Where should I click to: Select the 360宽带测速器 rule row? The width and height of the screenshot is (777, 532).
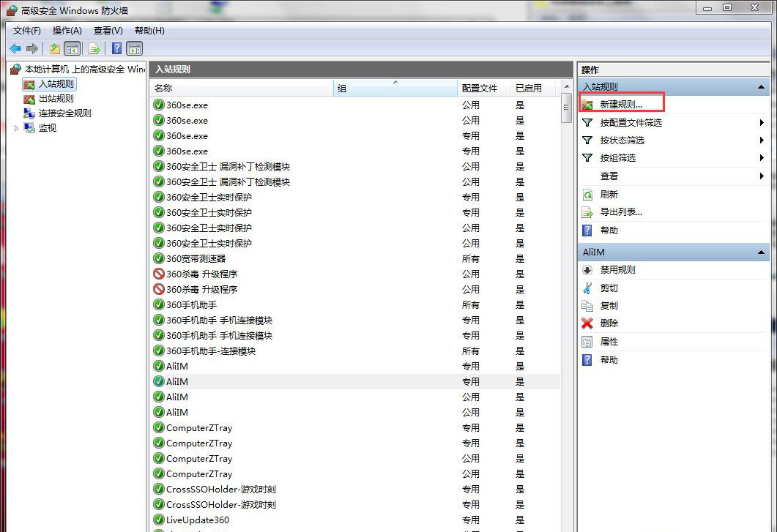(x=354, y=258)
